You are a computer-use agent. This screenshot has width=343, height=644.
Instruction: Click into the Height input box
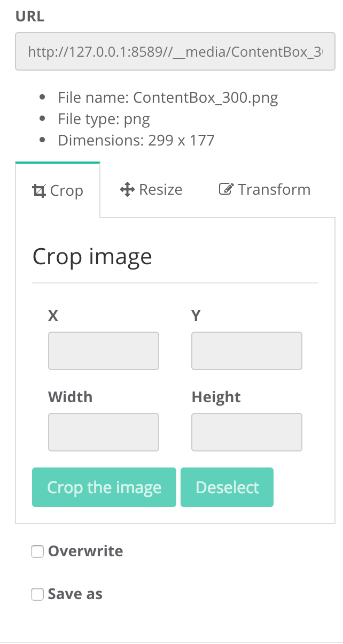click(247, 432)
